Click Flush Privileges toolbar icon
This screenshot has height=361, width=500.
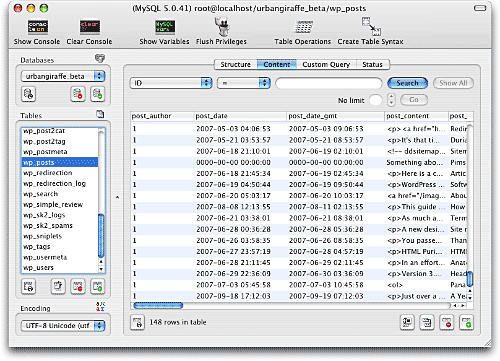(x=222, y=27)
